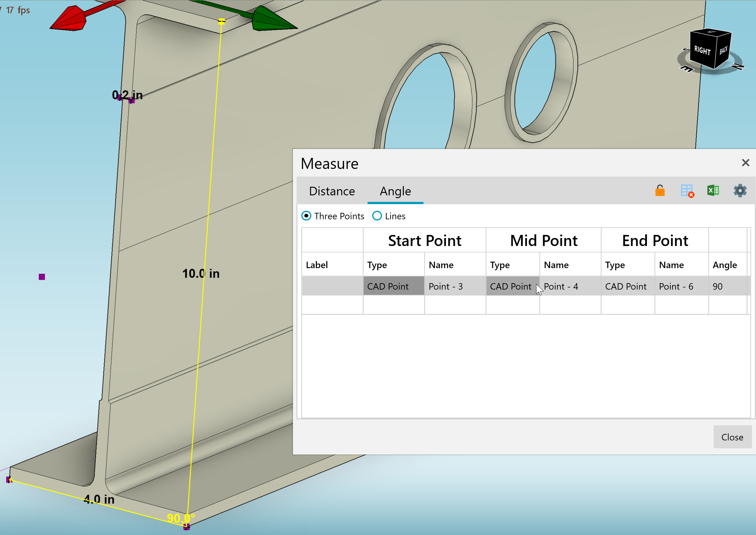Viewport: 756px width, 535px height.
Task: Select the Start Point CAD Point type cell
Action: click(394, 286)
